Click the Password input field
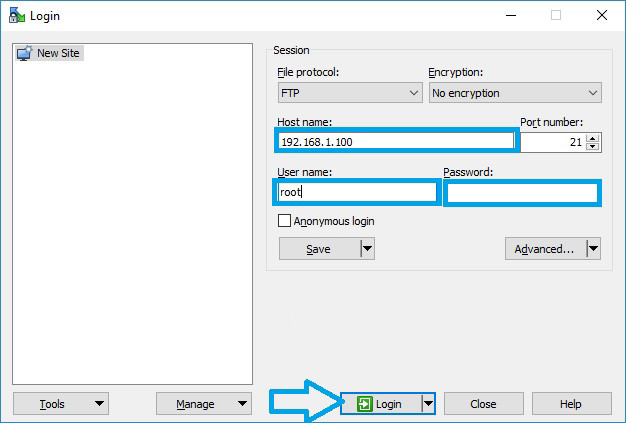Screen dimensions: 626x423 (522, 193)
